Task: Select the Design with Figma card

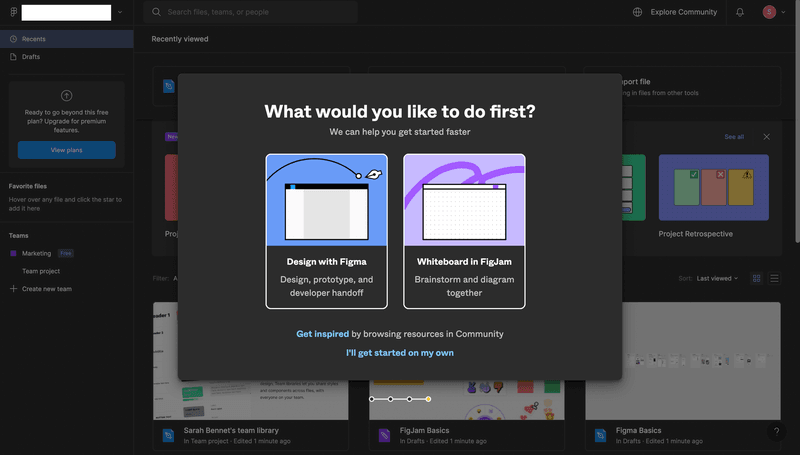Action: pyautogui.click(x=326, y=231)
